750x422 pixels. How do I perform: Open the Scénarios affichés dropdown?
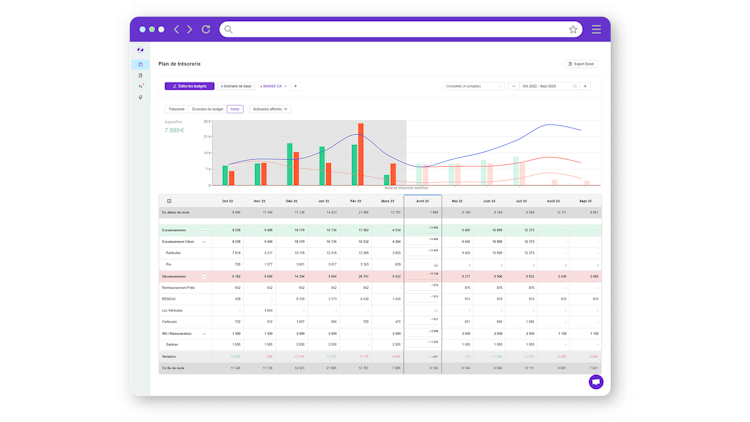(x=270, y=109)
